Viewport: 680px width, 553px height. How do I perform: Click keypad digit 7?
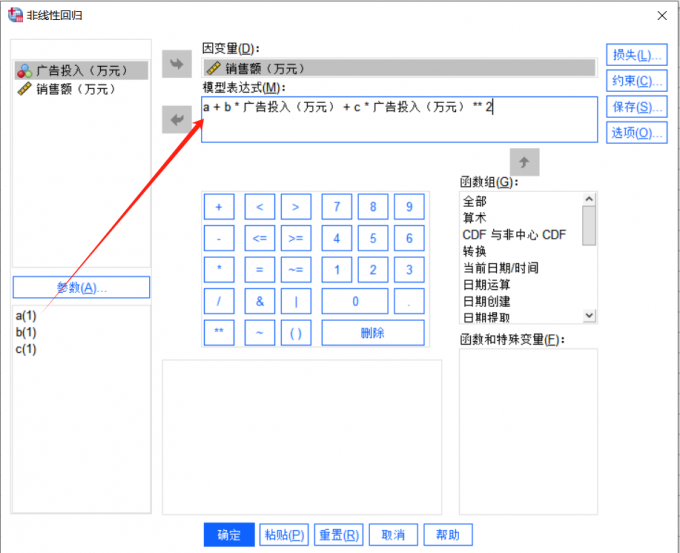pos(337,207)
